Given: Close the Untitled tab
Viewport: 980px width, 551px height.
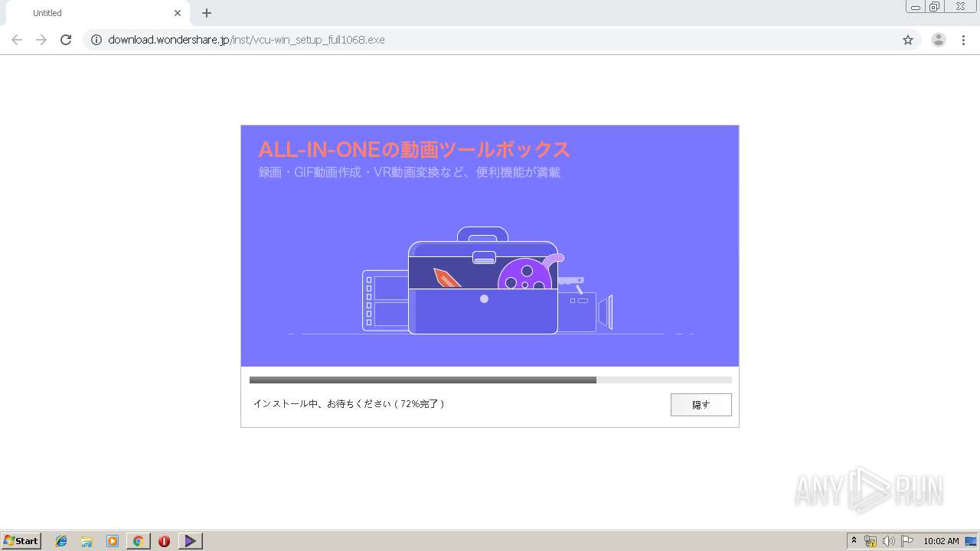Looking at the screenshot, I should [x=178, y=13].
